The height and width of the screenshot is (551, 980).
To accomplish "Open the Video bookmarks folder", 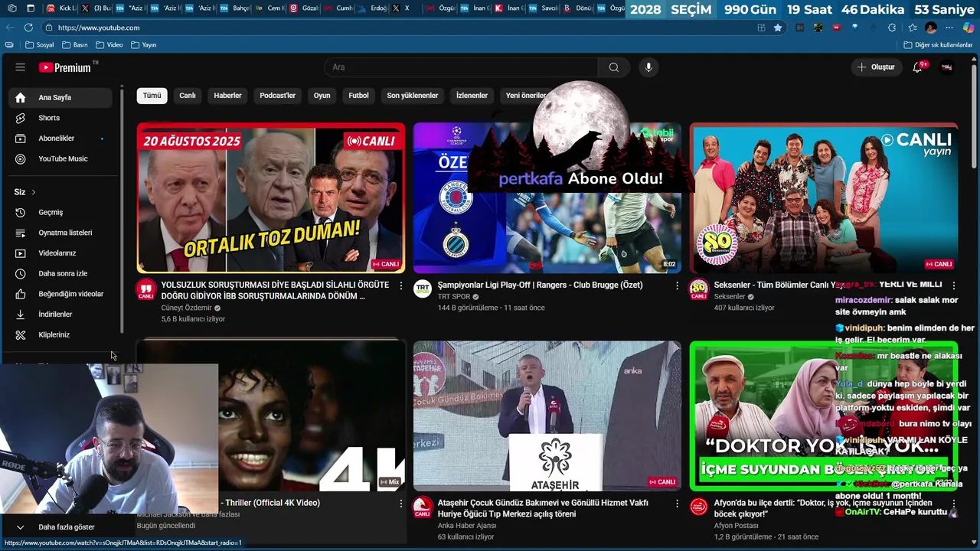I will pos(109,44).
